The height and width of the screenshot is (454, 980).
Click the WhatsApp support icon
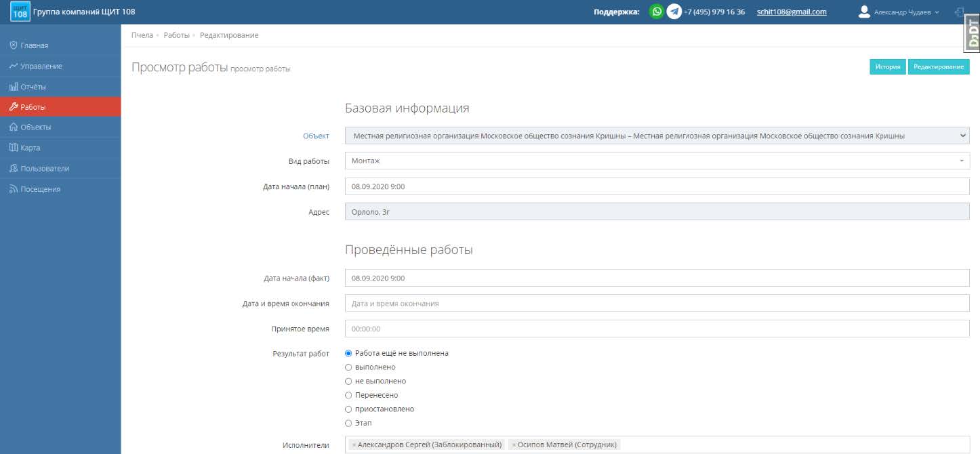click(656, 12)
